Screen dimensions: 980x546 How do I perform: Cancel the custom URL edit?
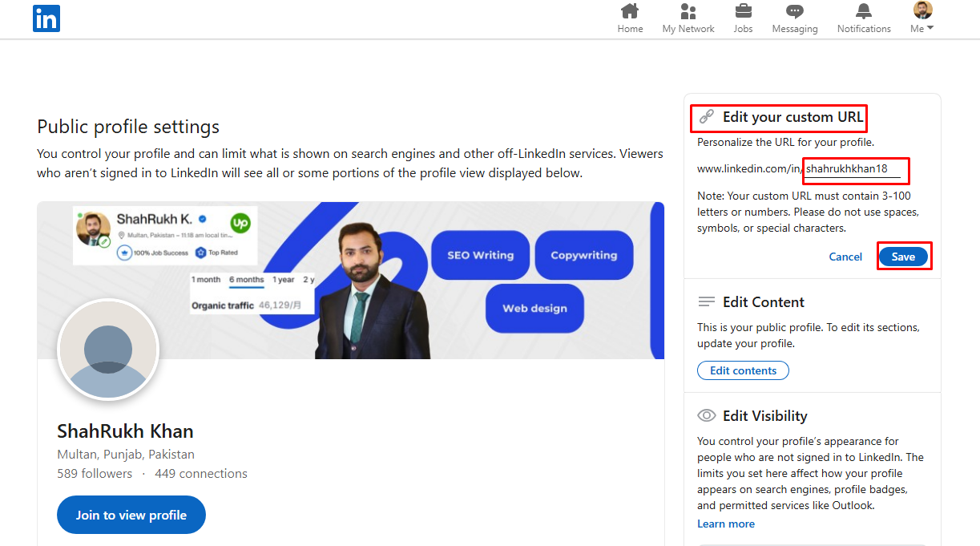tap(845, 256)
